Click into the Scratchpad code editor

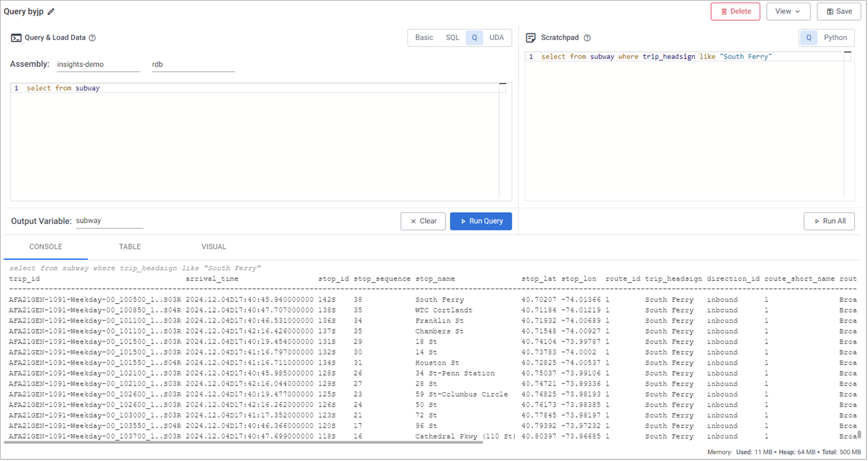[690, 125]
